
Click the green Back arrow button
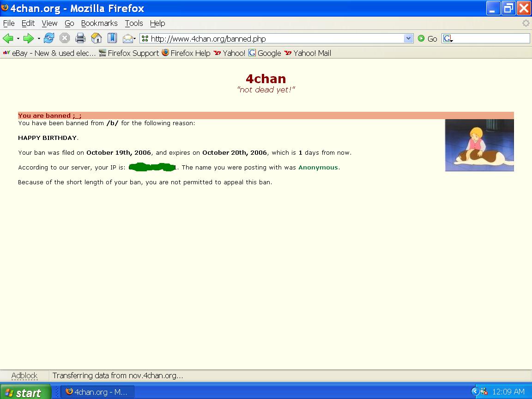[x=8, y=38]
